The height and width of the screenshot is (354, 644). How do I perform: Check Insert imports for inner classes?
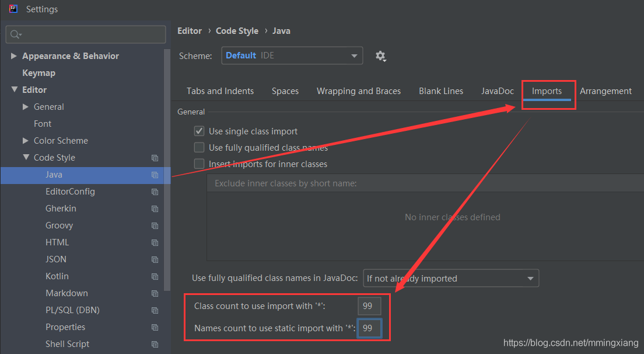pos(199,164)
